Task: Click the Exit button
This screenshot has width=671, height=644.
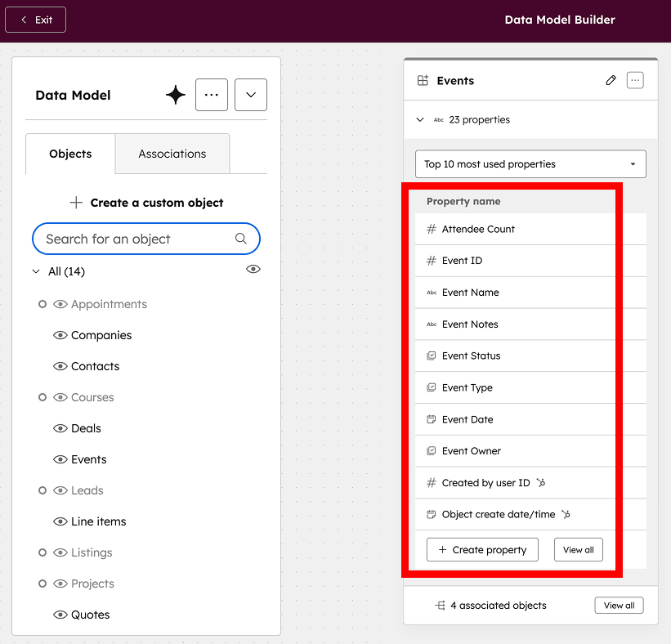Action: point(35,20)
